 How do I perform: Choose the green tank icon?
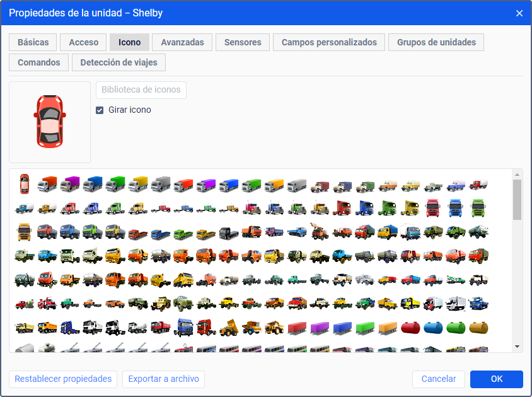456,328
